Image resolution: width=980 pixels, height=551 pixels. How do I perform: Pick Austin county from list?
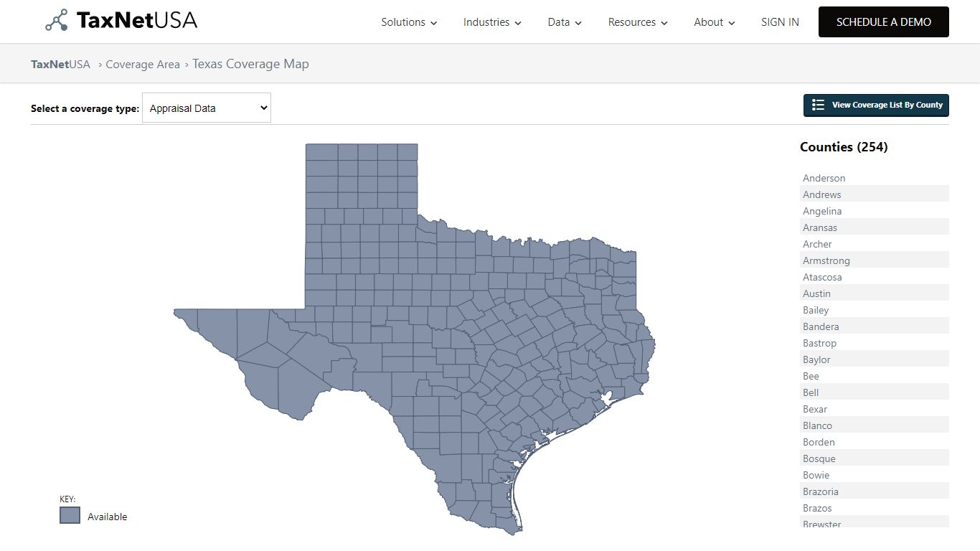click(875, 293)
